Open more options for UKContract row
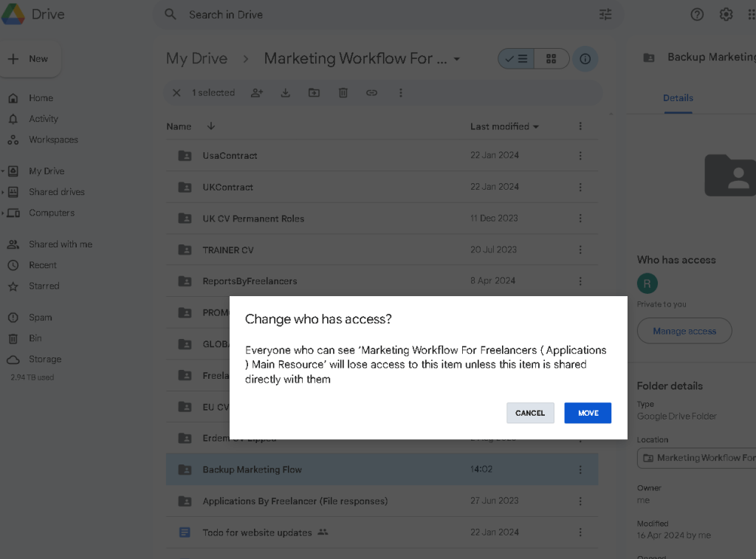The height and width of the screenshot is (559, 756). tap(580, 187)
